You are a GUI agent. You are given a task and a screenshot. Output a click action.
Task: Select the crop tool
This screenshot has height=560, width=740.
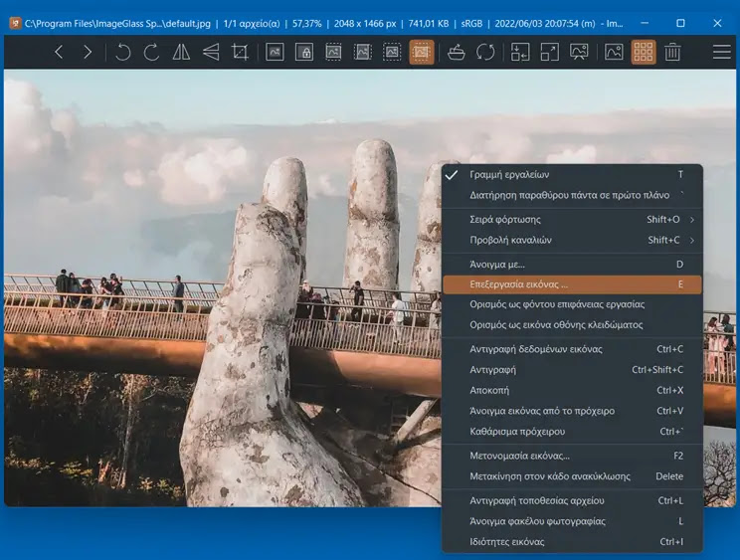point(240,53)
